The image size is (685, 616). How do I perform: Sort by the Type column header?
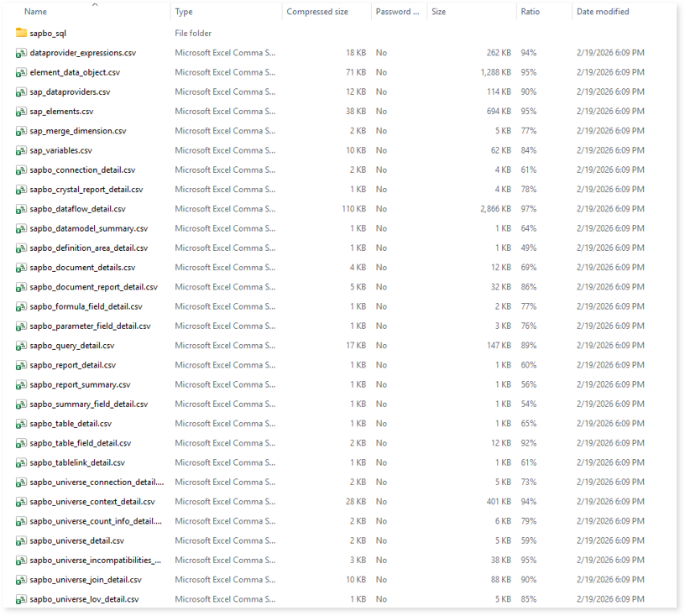click(184, 12)
